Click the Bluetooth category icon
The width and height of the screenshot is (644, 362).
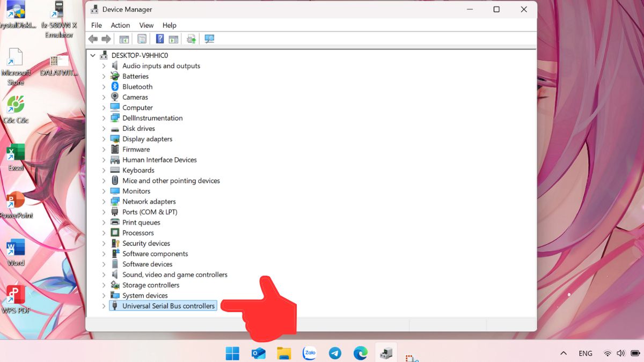115,86
